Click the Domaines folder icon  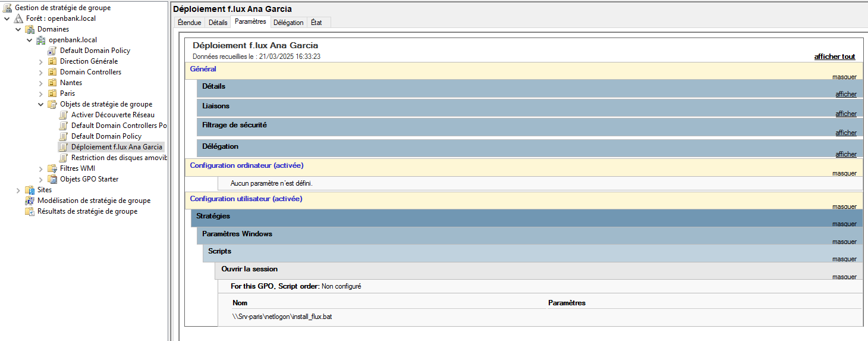point(30,29)
